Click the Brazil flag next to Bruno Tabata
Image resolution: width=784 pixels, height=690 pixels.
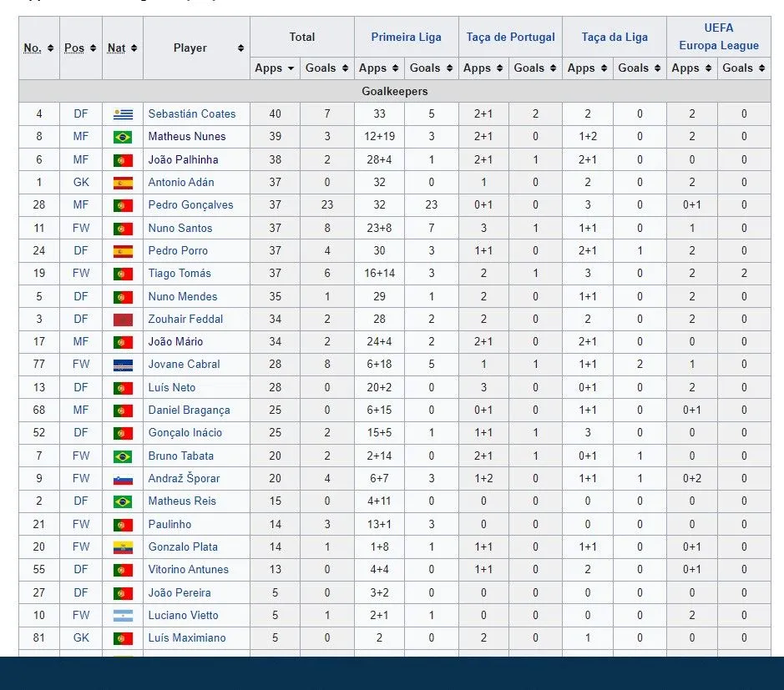point(123,456)
